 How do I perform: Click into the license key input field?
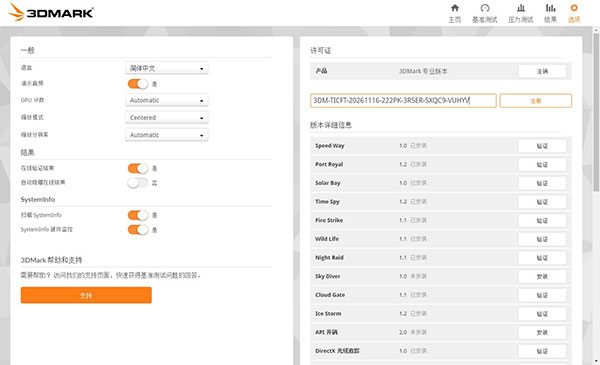coord(403,101)
